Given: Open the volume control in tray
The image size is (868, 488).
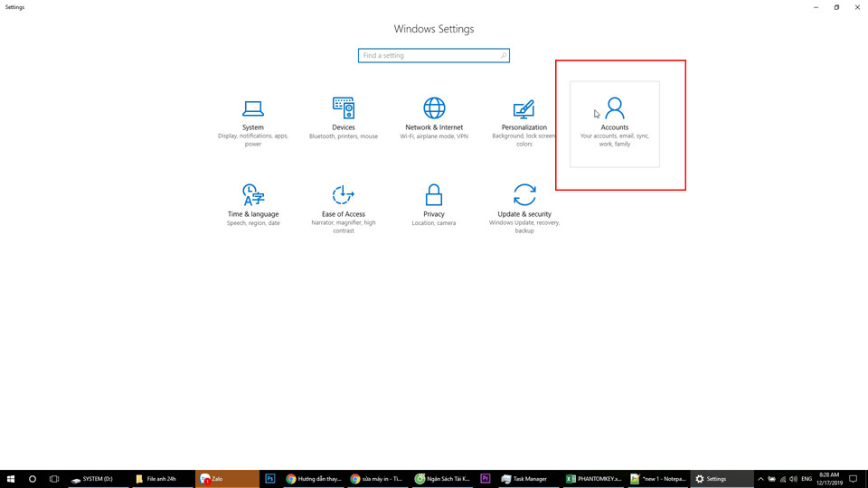Looking at the screenshot, I should [x=793, y=479].
